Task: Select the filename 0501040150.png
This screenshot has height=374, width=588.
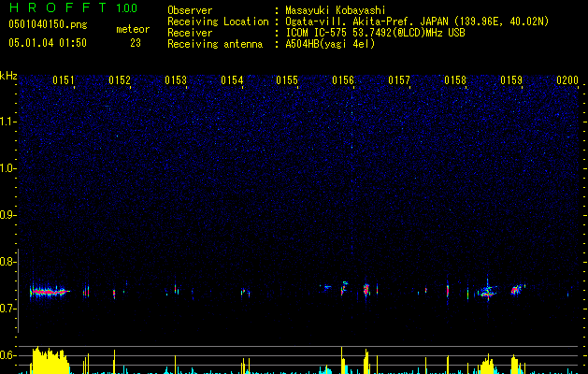Action: tap(48, 24)
